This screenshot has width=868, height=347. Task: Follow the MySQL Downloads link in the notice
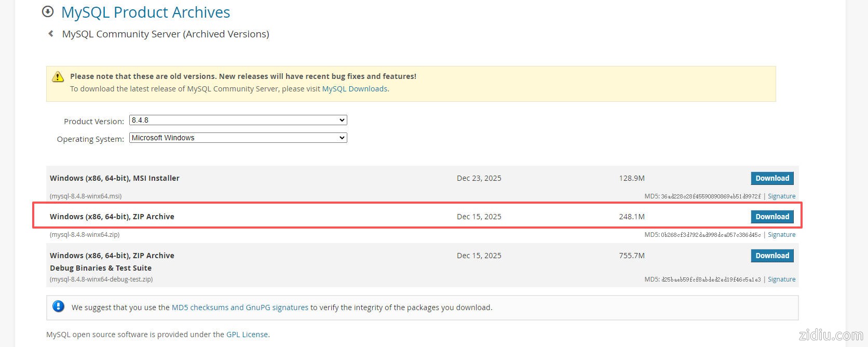[x=355, y=89]
